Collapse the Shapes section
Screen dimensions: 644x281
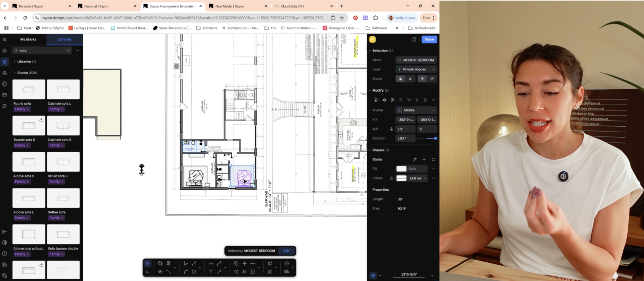[370, 150]
